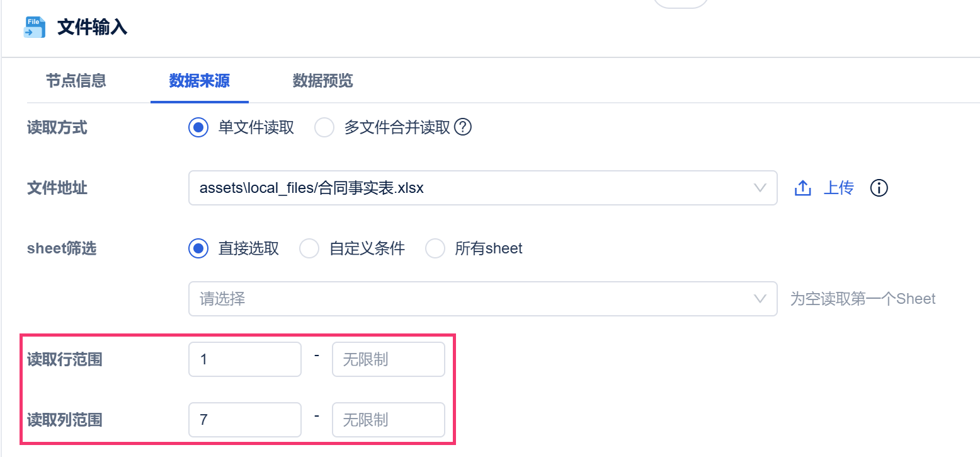The image size is (980, 457).
Task: Click the column range end 无限制 field
Action: (x=388, y=420)
